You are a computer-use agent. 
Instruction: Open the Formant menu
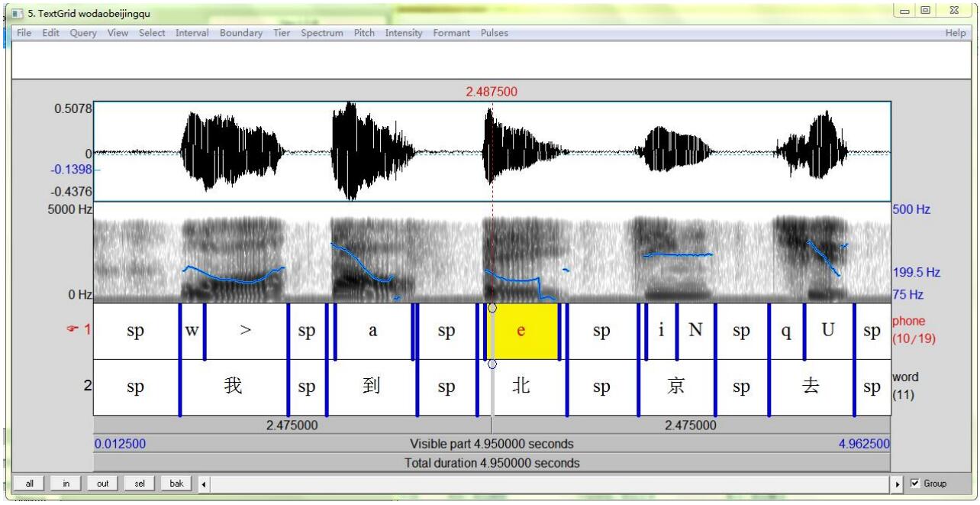tap(453, 33)
